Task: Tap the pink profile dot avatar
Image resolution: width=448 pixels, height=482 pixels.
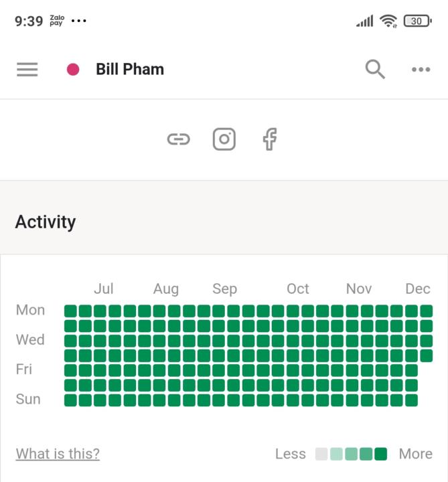Action: 73,69
